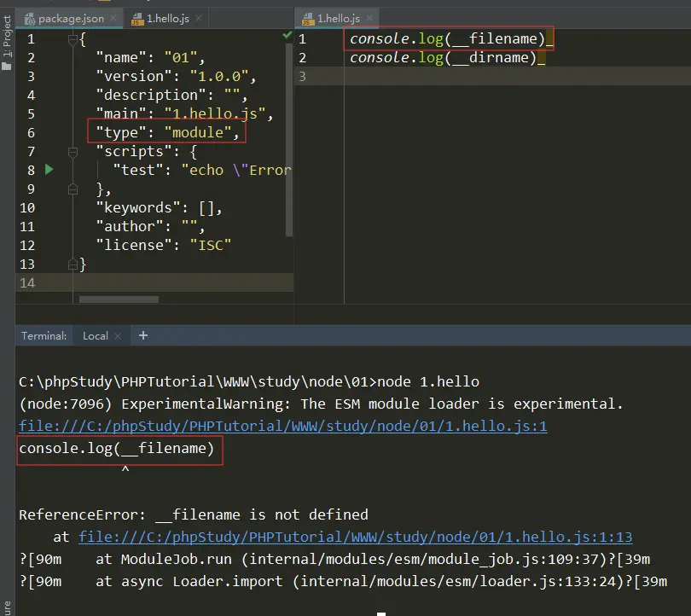This screenshot has width=691, height=616.
Task: Open the 1.hello.js:1:13 stack trace link
Action: pos(355,537)
